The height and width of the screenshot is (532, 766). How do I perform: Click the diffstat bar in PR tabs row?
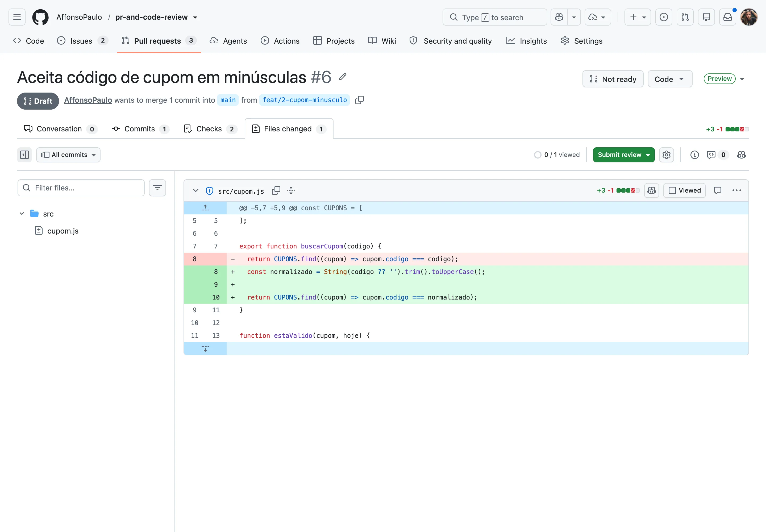click(737, 129)
